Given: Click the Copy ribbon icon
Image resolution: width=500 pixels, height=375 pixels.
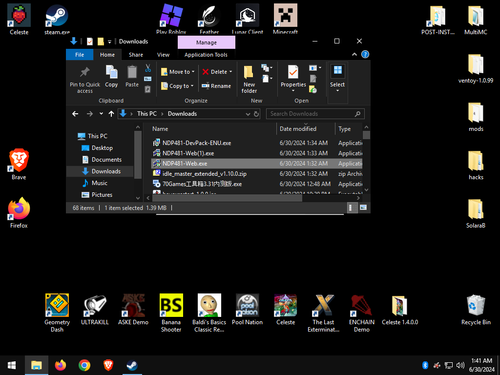Looking at the screenshot, I should pyautogui.click(x=111, y=72).
